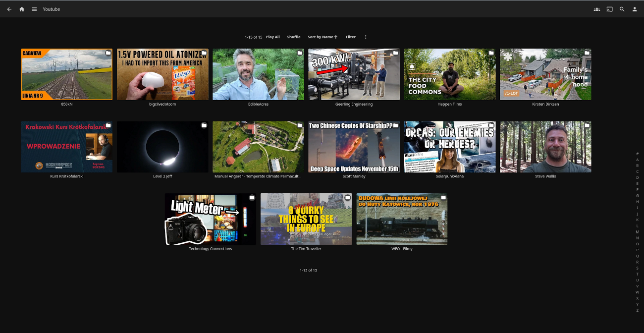Open search with the magnifier icon

(x=622, y=9)
